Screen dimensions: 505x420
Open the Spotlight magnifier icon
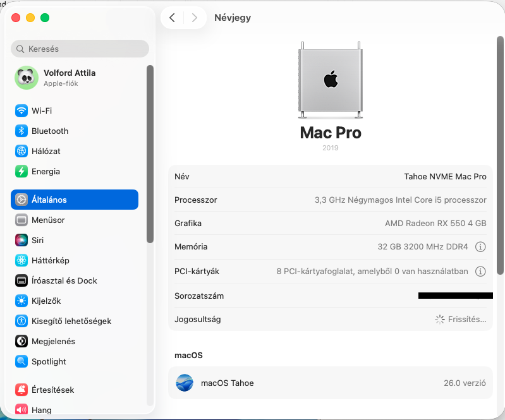[x=21, y=361]
